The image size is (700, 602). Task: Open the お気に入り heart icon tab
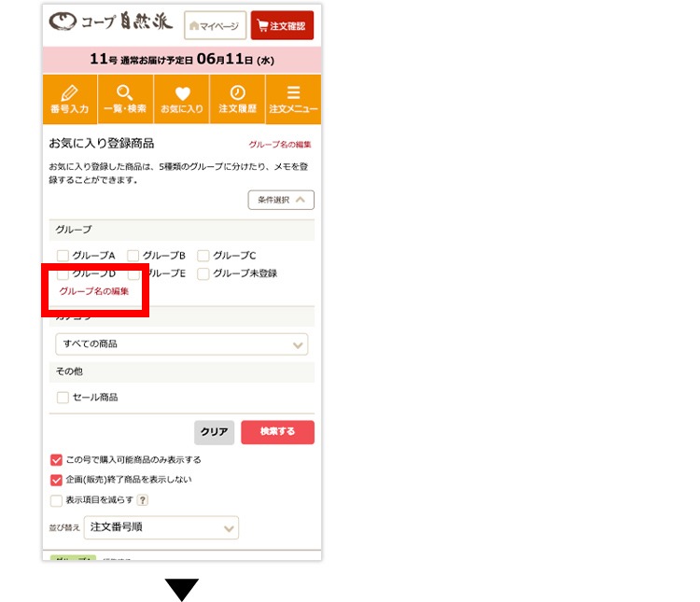point(181,100)
